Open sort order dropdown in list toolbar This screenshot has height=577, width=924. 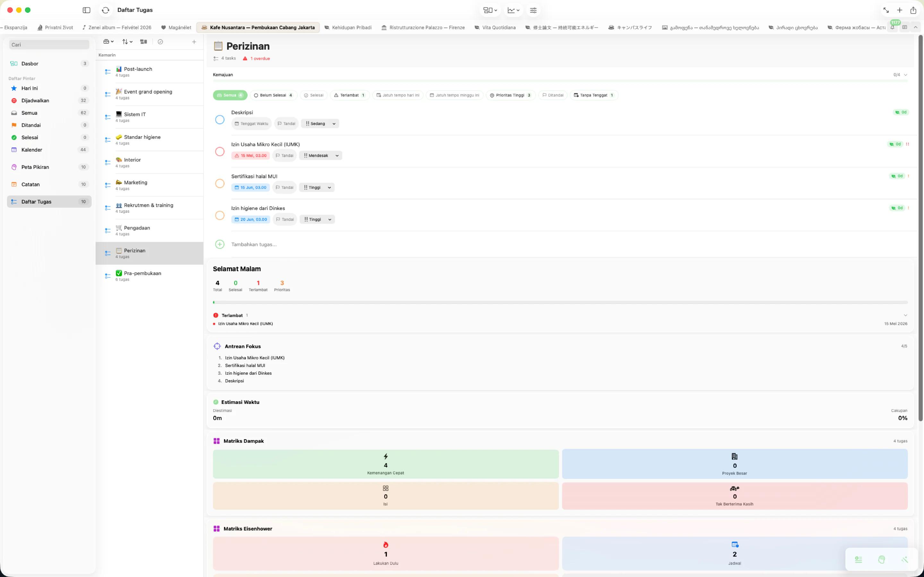[127, 42]
